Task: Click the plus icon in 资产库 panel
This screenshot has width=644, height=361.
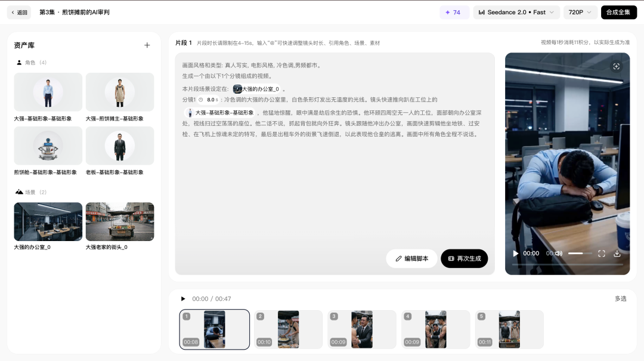Action: [147, 45]
